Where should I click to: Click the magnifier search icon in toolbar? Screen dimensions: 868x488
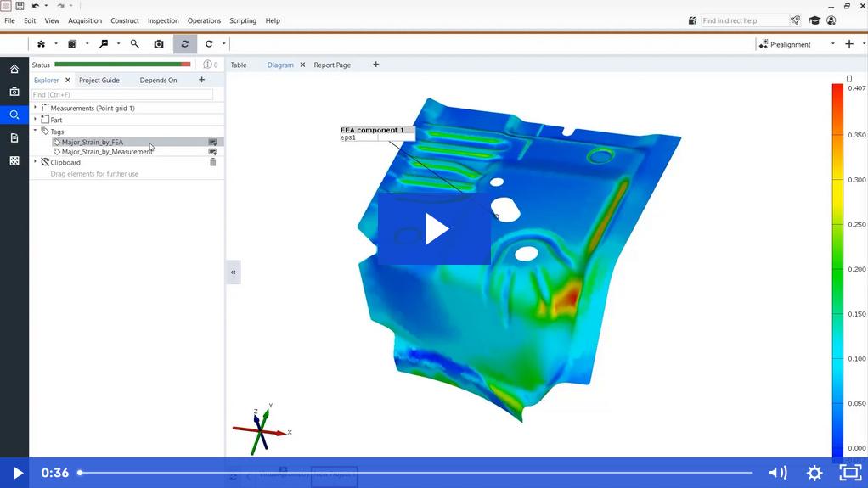[x=134, y=44]
